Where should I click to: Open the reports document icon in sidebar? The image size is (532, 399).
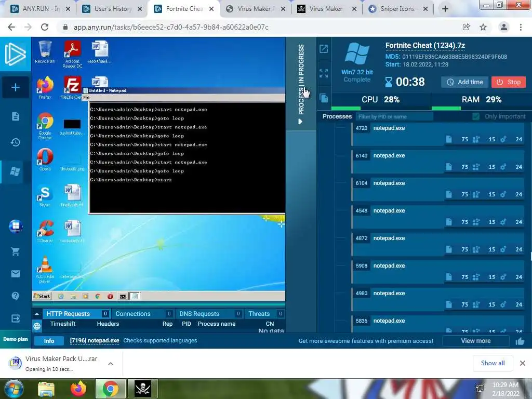pyautogui.click(x=15, y=116)
